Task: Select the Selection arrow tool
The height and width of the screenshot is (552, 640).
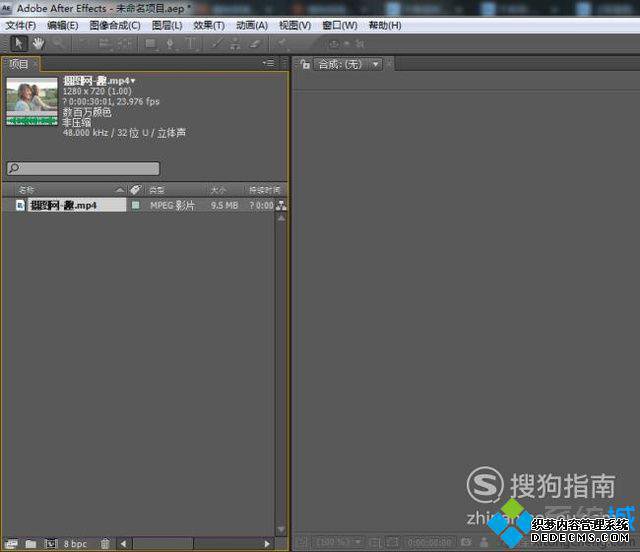Action: point(18,43)
